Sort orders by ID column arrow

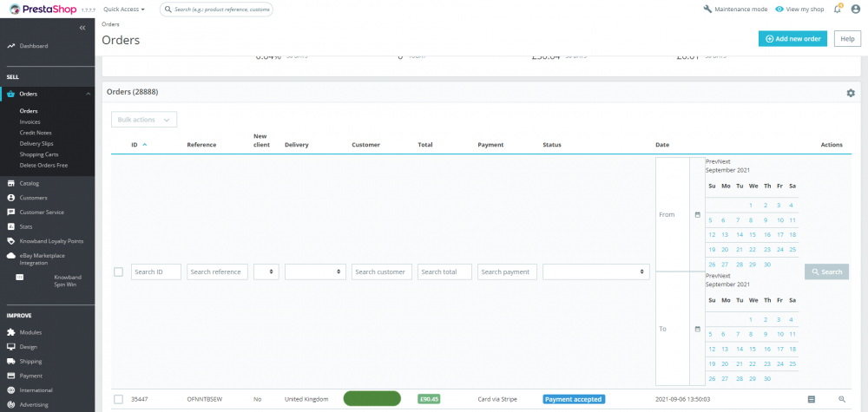click(145, 144)
